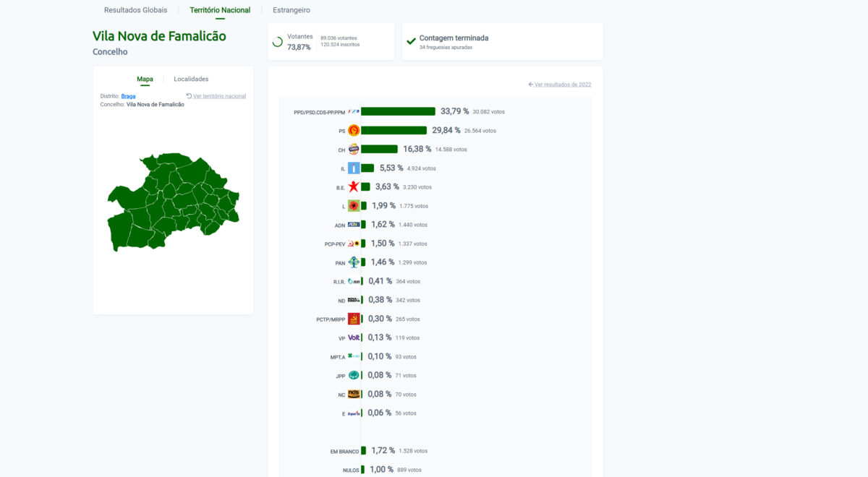Click the '889 votos' null votes count
The width and height of the screenshot is (868, 477).
(x=409, y=470)
